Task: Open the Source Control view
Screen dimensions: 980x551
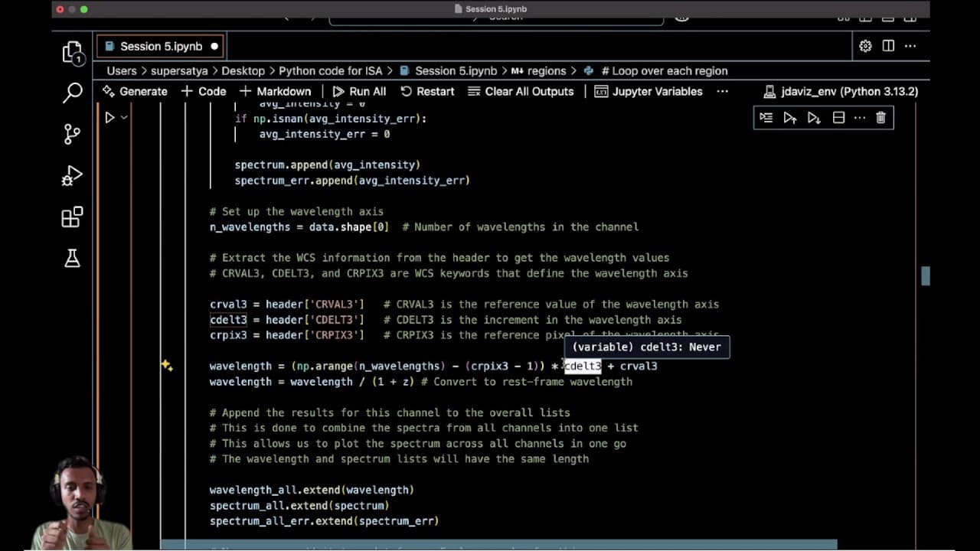Action: pos(72,135)
